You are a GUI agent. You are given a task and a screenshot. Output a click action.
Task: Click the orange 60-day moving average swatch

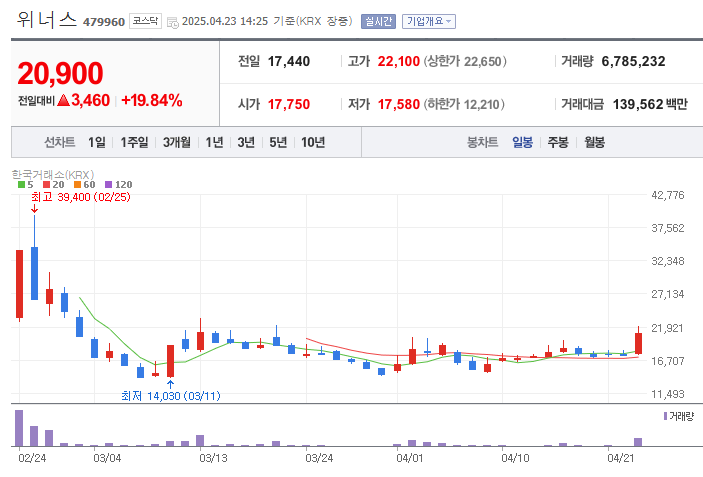(x=78, y=184)
